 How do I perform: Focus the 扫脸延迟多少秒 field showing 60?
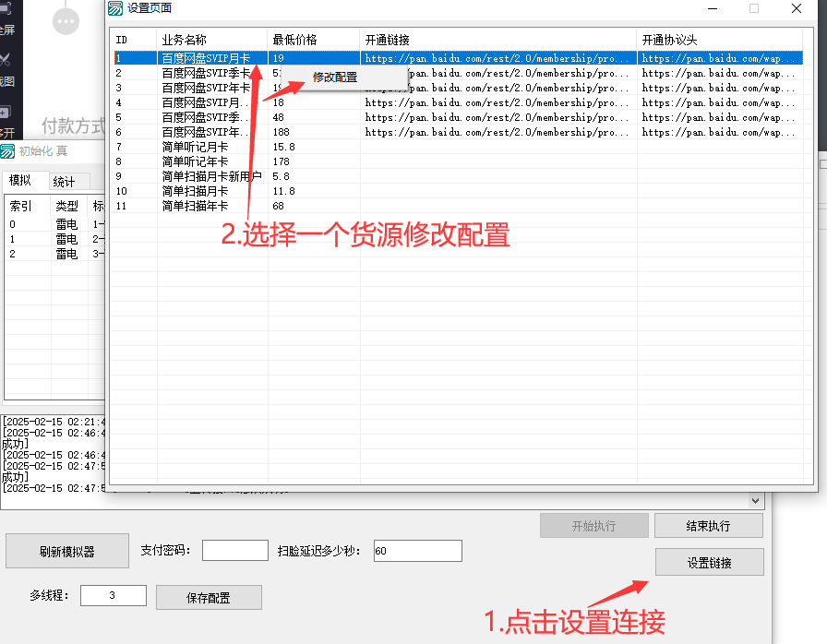pos(418,551)
